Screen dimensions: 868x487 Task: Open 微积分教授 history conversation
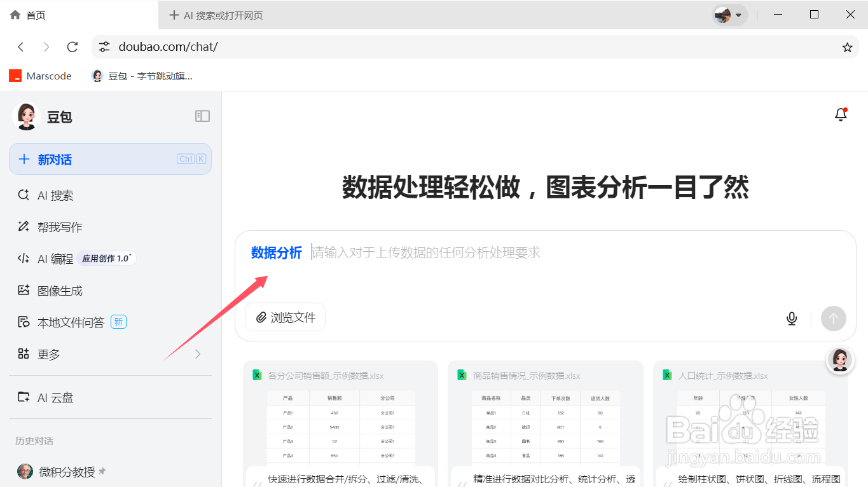tap(110, 472)
